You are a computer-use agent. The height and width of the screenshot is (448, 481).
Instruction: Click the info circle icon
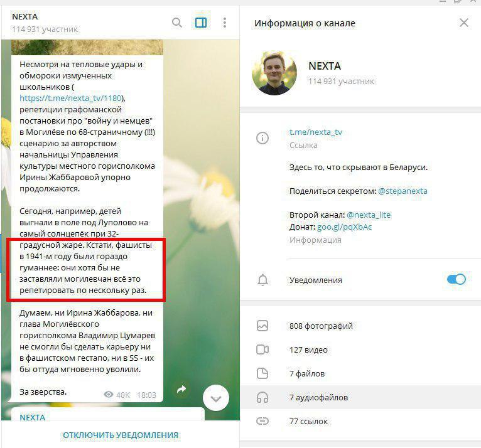[x=262, y=138]
